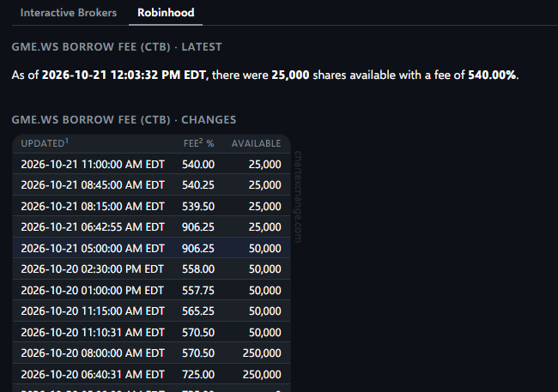Click the AVAILABLE column header

[x=256, y=143]
